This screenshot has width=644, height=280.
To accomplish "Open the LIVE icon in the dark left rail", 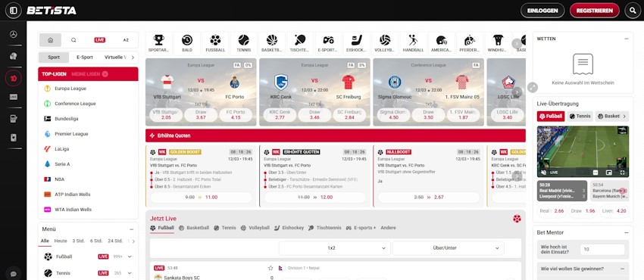I will click(x=13, y=97).
